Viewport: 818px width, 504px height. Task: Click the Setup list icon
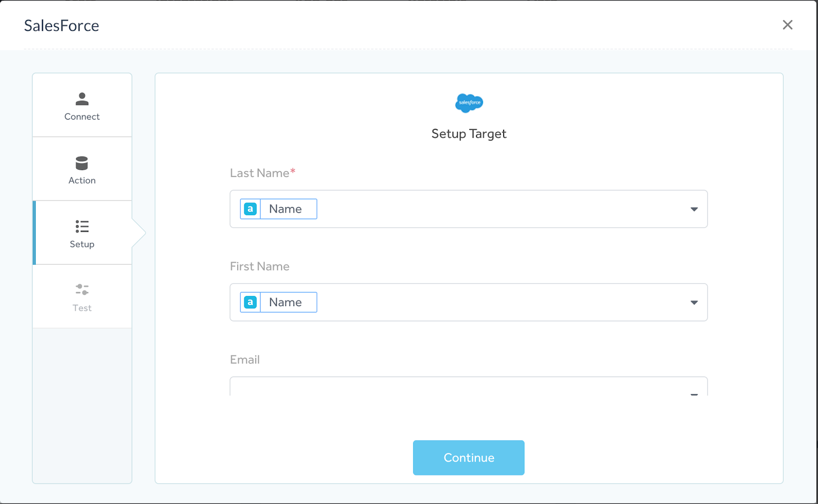click(x=82, y=226)
